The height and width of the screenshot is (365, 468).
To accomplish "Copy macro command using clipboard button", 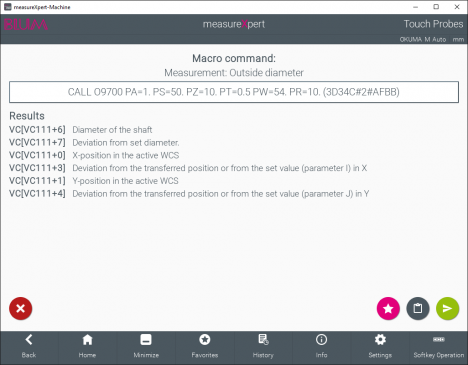I will [x=418, y=308].
